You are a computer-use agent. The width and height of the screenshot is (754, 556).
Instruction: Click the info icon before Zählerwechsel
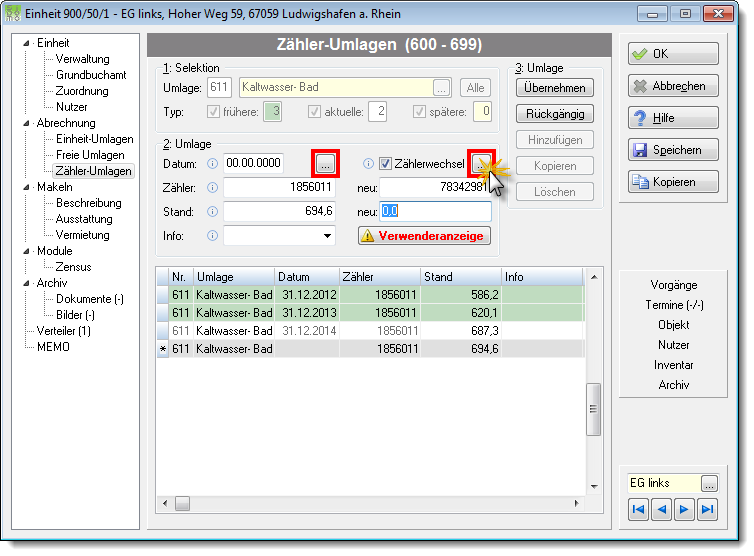(x=368, y=164)
